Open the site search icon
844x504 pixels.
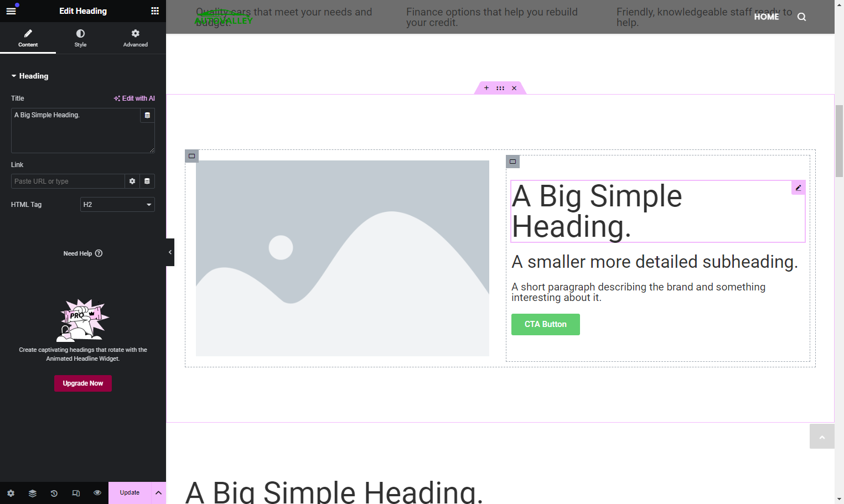(801, 17)
